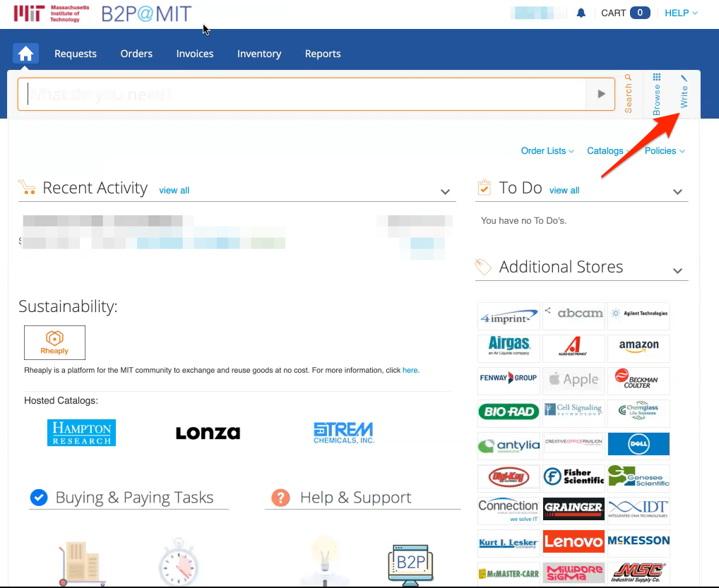Open the Lenovo store

coord(574,544)
